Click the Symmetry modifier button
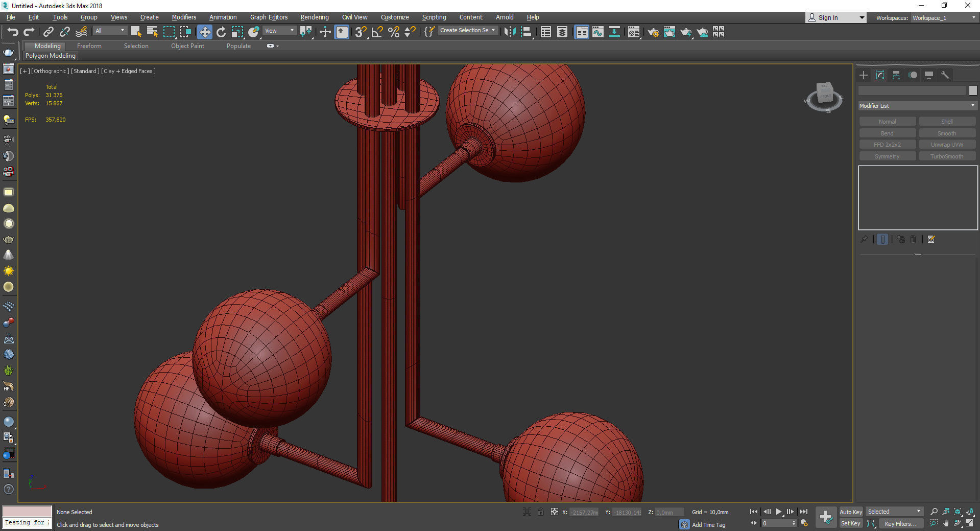Image resolution: width=980 pixels, height=531 pixels. coord(887,156)
